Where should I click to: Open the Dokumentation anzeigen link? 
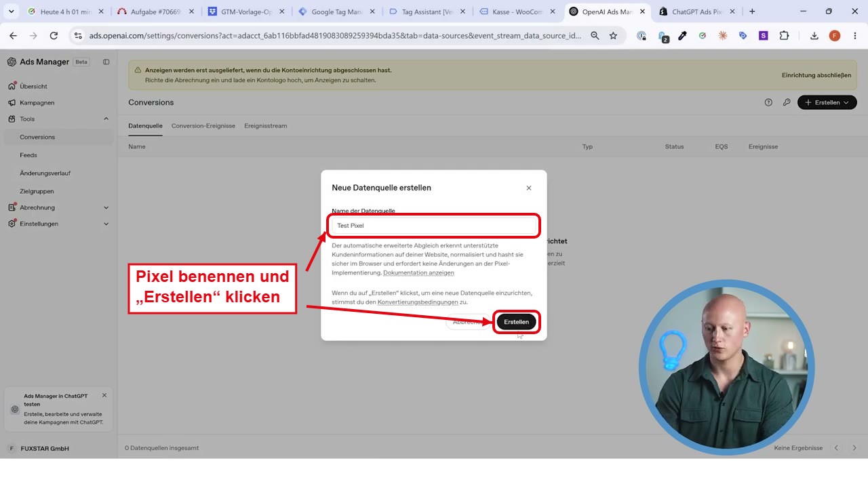point(418,272)
